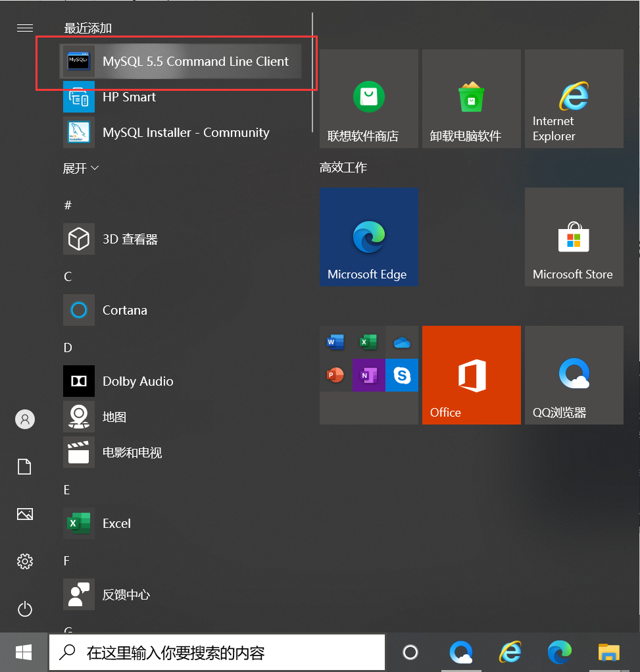Open Dolby Audio
The height and width of the screenshot is (672, 640).
(x=180, y=381)
